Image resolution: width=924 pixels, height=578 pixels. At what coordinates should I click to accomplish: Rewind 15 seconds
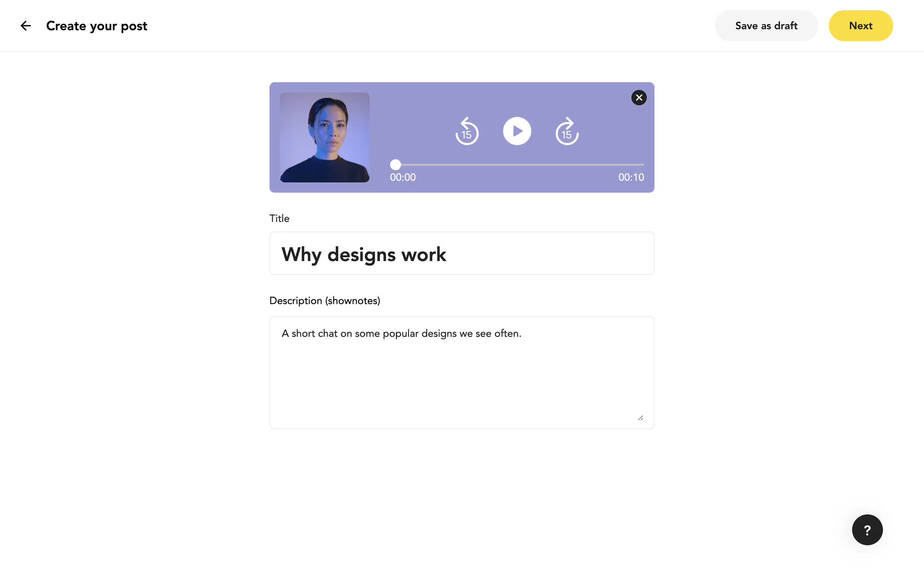pyautogui.click(x=467, y=131)
